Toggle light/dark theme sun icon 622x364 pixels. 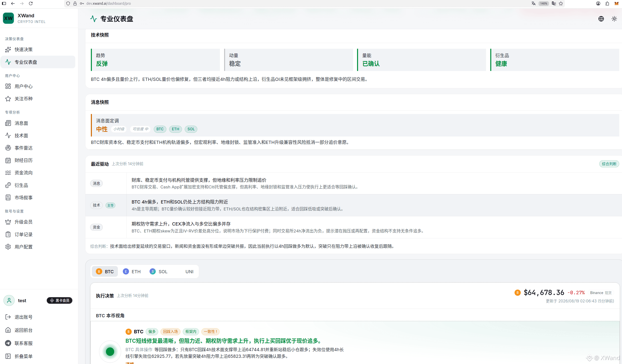click(x=614, y=19)
